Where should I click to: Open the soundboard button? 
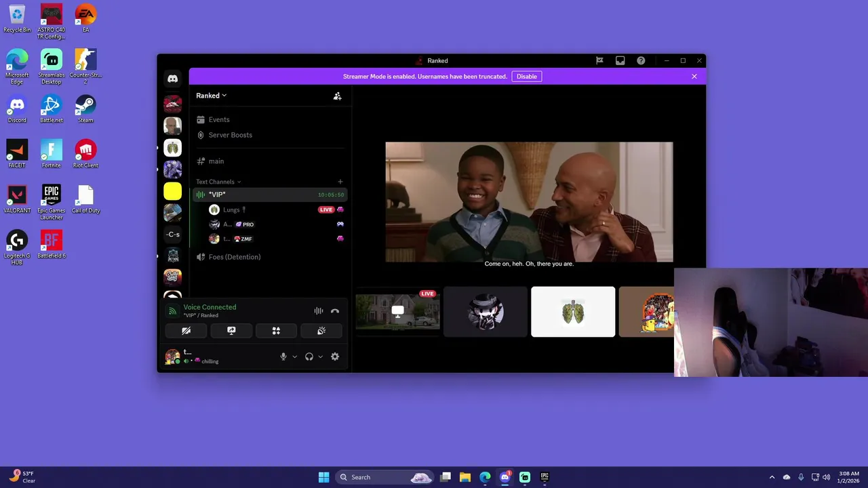(x=321, y=331)
